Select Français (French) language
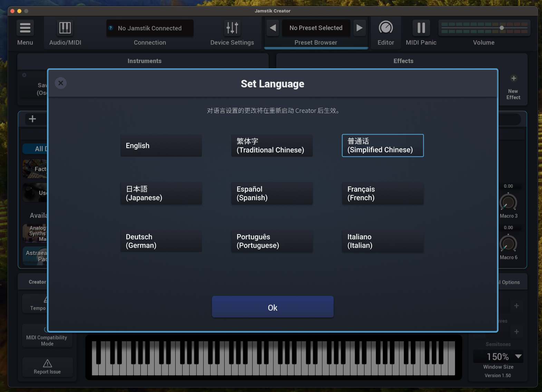542x392 pixels. (x=383, y=193)
